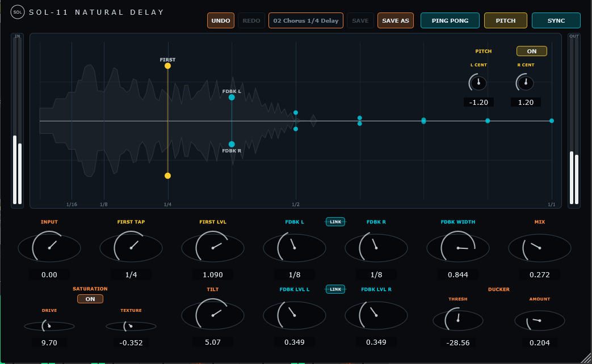Screen dimensions: 592x364
Task: Click the THRESH value -28.56
Action: click(x=458, y=342)
